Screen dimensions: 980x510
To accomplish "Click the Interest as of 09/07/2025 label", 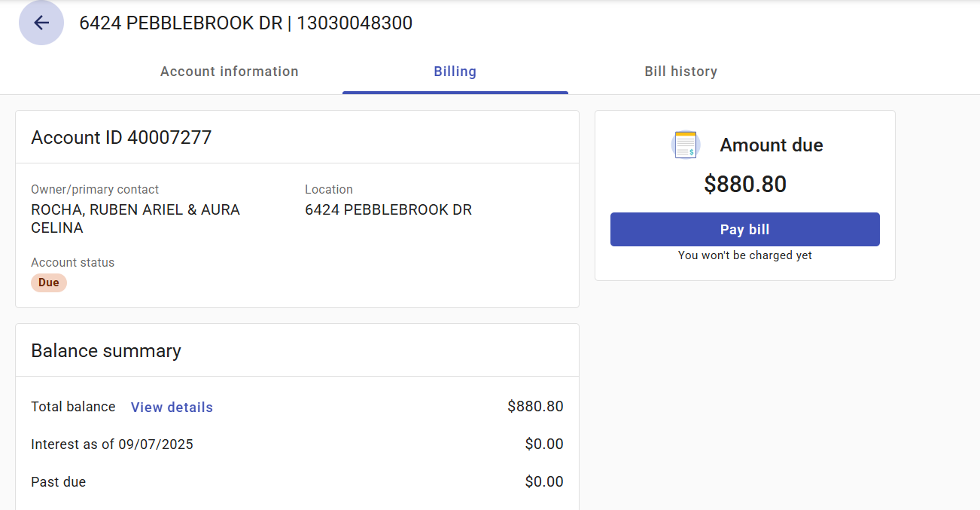I will (112, 444).
